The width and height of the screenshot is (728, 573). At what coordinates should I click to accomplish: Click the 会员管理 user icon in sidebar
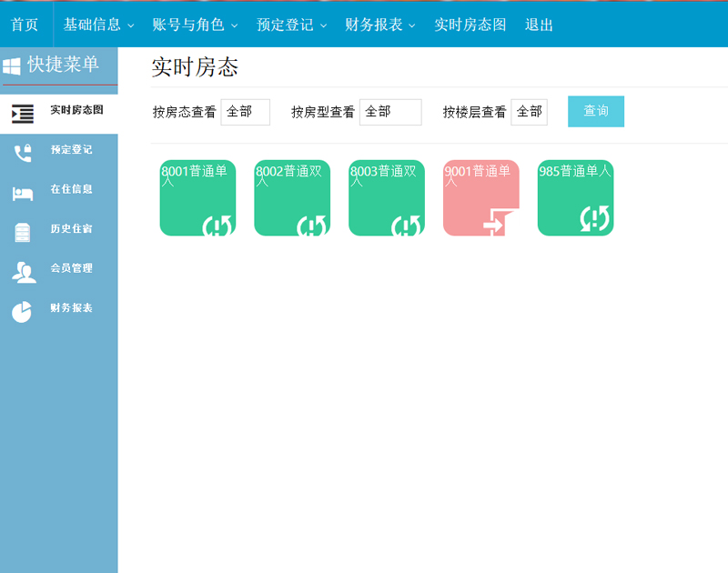(24, 272)
